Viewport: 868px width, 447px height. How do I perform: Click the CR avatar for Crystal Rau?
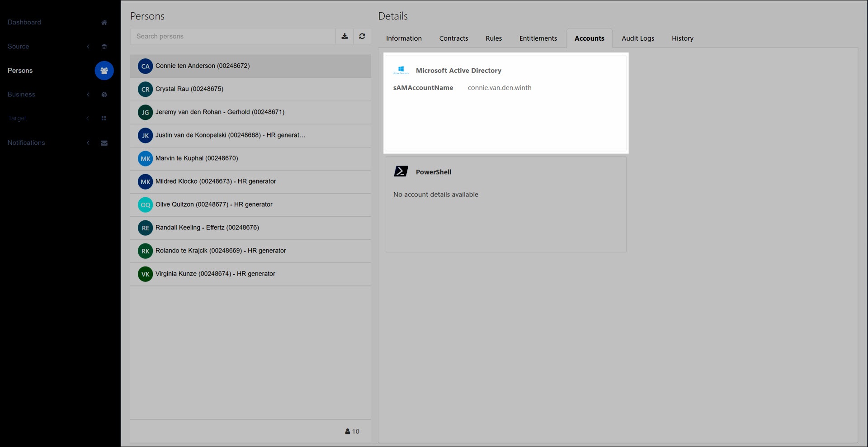[145, 89]
